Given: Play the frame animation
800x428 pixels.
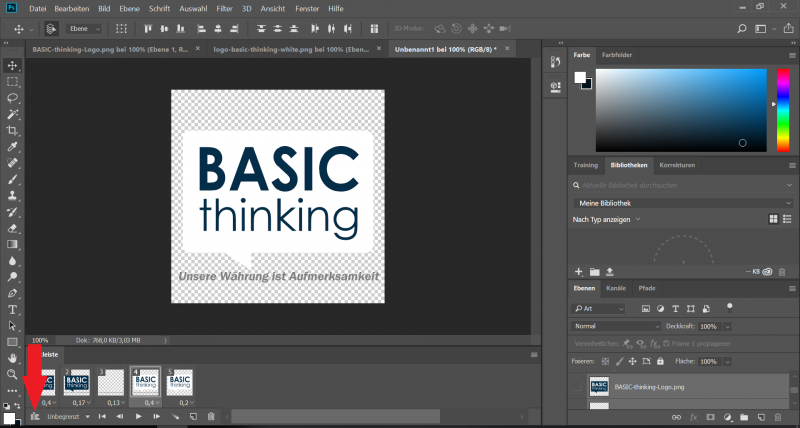Looking at the screenshot, I should 138,417.
